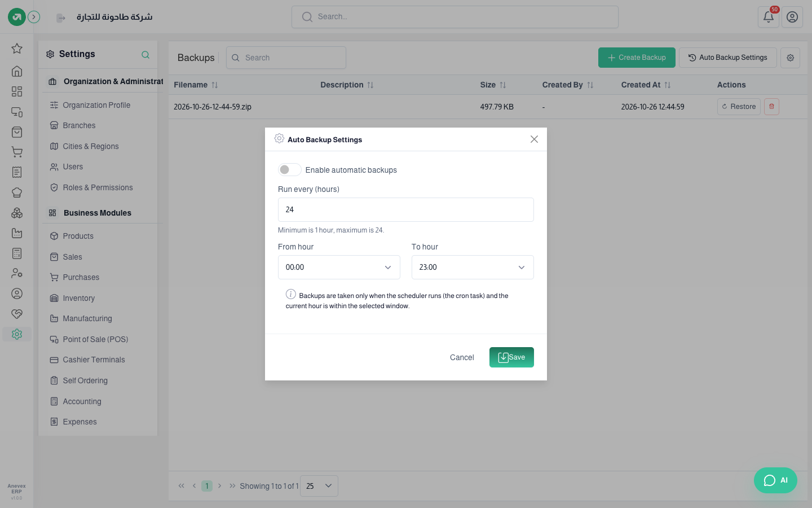Open the user account avatar icon
The width and height of the screenshot is (812, 508).
tap(792, 17)
